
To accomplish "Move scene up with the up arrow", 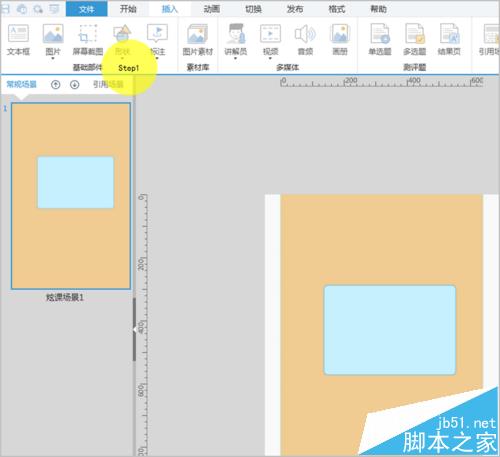I will [x=56, y=85].
